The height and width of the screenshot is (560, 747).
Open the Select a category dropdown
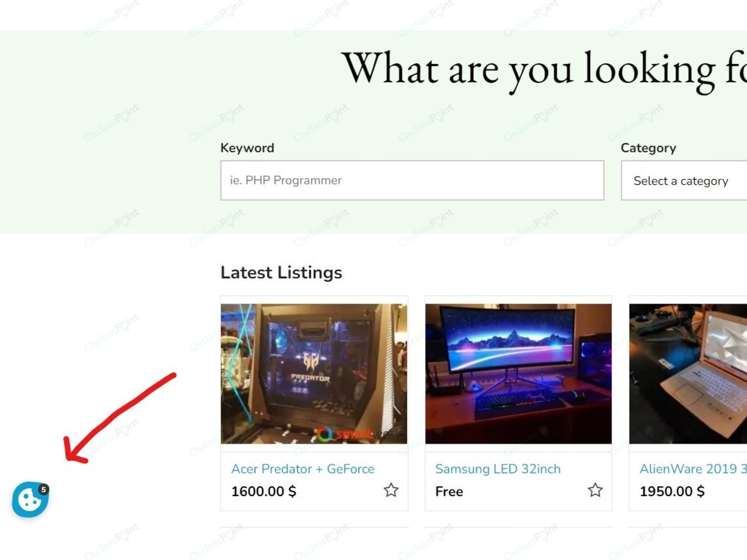pyautogui.click(x=684, y=180)
